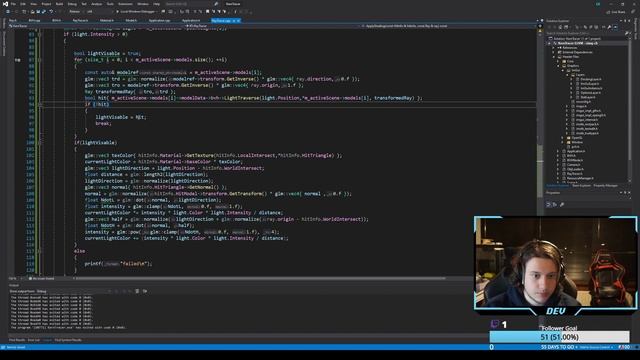Click the Solution Explorer Properties wrench icon
The width and height of the screenshot is (640, 360).
click(x=609, y=27)
